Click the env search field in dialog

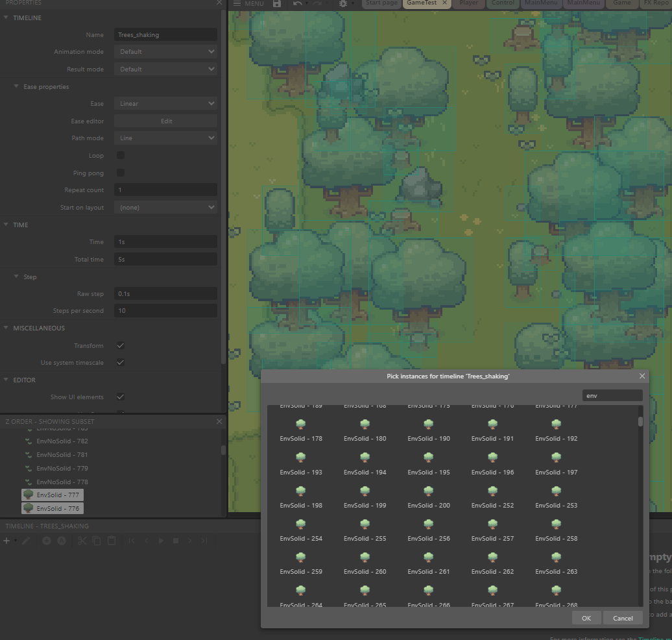tap(612, 395)
